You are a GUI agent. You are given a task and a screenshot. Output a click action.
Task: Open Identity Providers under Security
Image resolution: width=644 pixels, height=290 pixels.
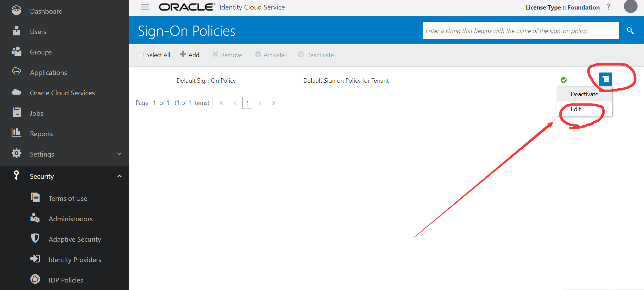(x=75, y=260)
